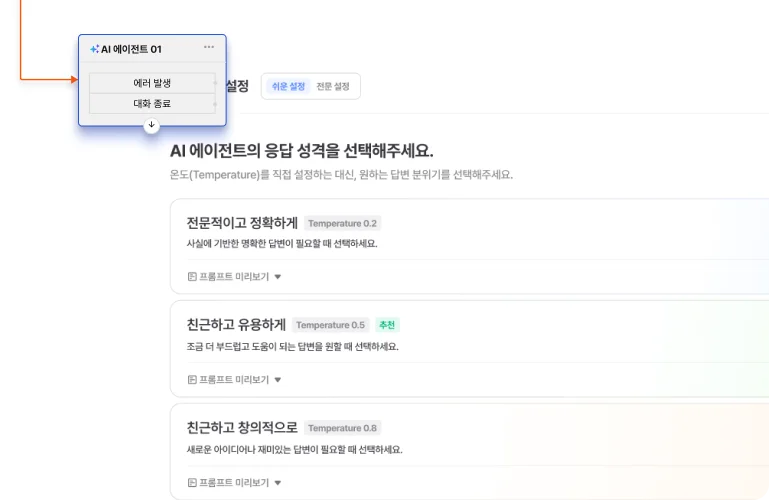Image resolution: width=769 pixels, height=500 pixels.
Task: Switch to 쉬운 설정 tab
Action: click(x=288, y=86)
